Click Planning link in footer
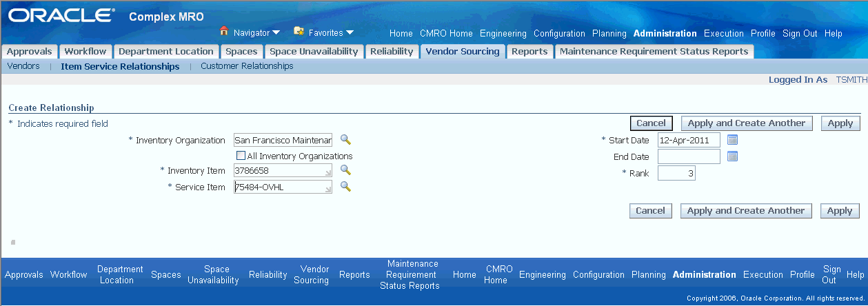The image size is (868, 306). coord(649,274)
